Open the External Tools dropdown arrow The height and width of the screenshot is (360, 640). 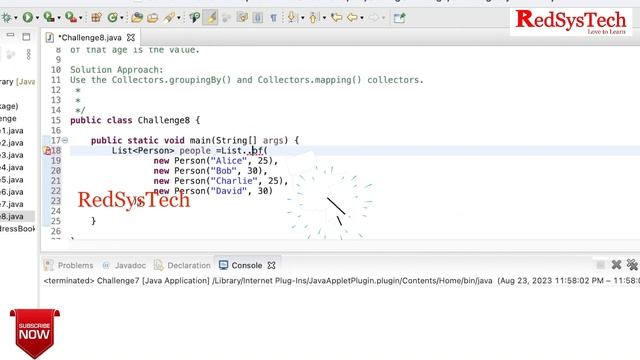click(80, 18)
